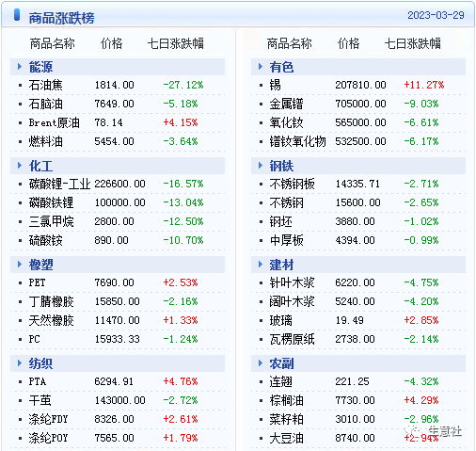The height and width of the screenshot is (451, 476).
Task: Open the 农副 category heading
Action: click(x=281, y=363)
